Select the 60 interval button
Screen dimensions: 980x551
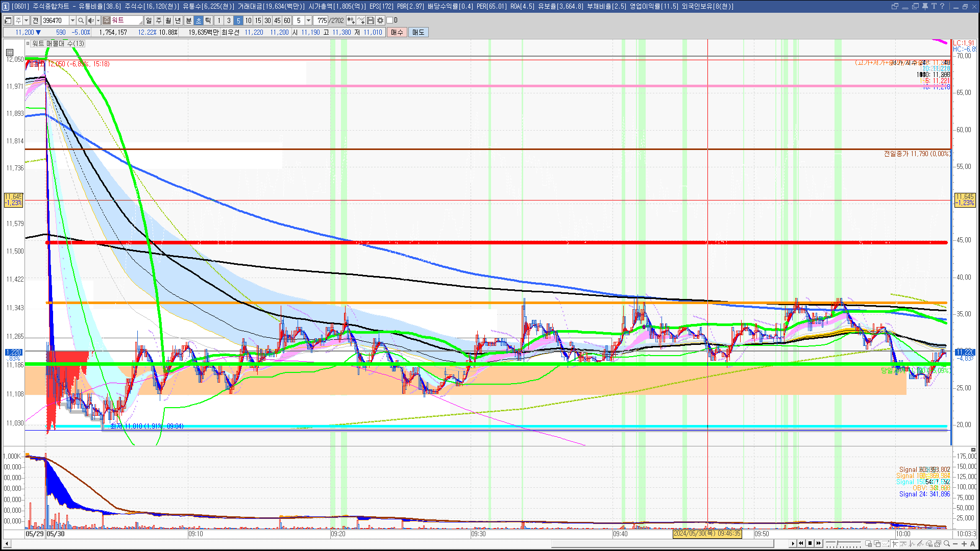[x=287, y=20]
